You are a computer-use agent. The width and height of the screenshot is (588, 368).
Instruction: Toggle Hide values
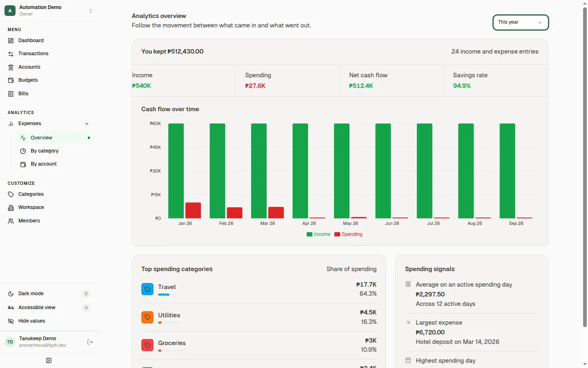(49, 321)
